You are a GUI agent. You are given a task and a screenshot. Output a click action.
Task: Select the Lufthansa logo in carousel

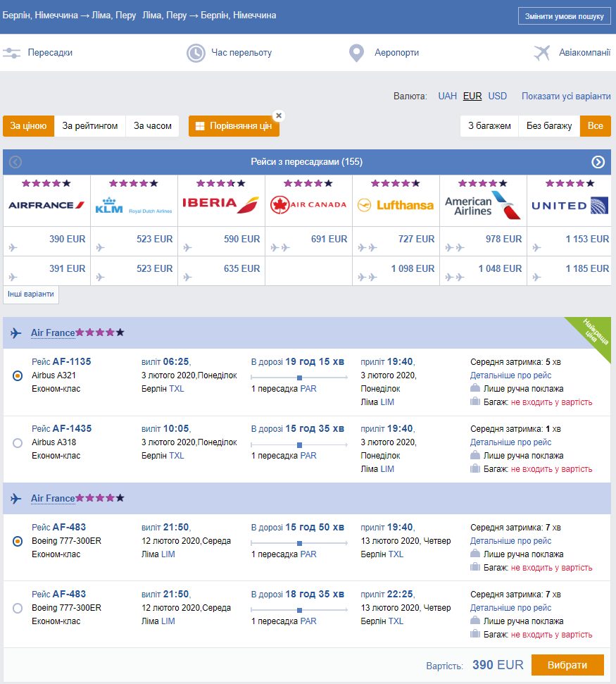click(x=396, y=205)
